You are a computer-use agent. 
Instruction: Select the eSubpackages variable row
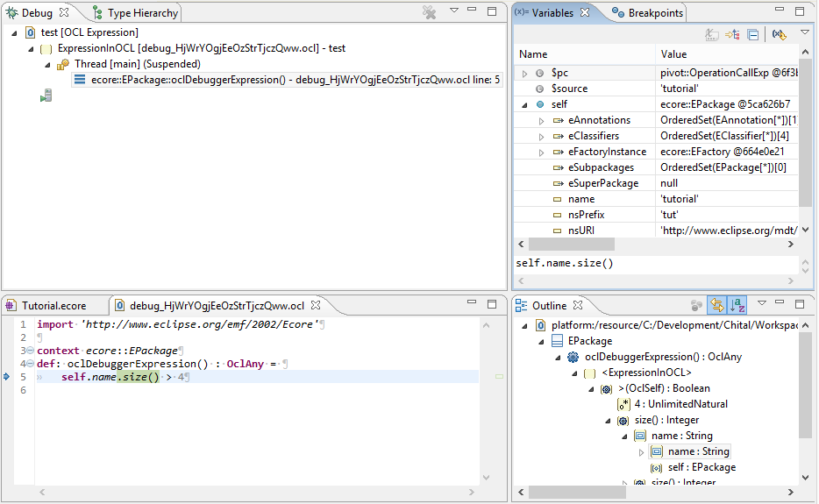[x=656, y=167]
